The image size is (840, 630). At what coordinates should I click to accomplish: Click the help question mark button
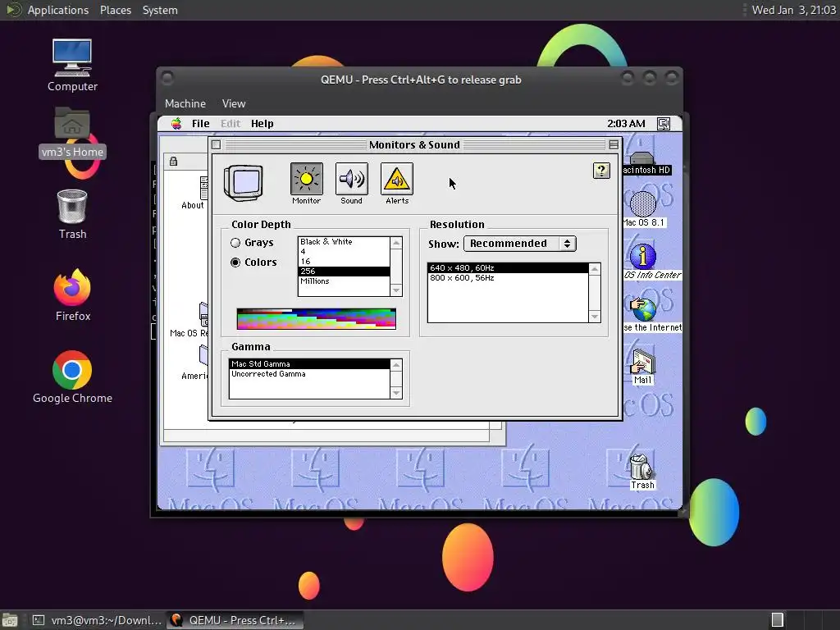(x=601, y=171)
